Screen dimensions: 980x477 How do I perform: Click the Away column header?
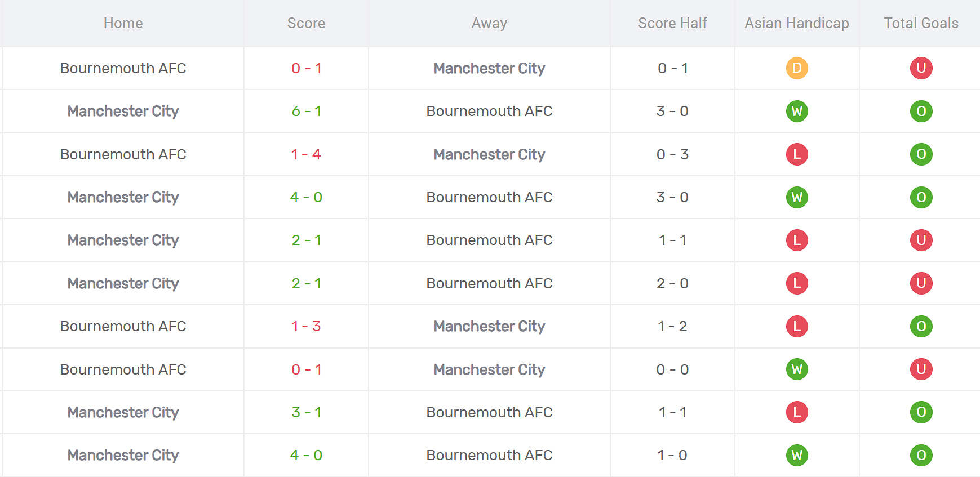pyautogui.click(x=489, y=23)
